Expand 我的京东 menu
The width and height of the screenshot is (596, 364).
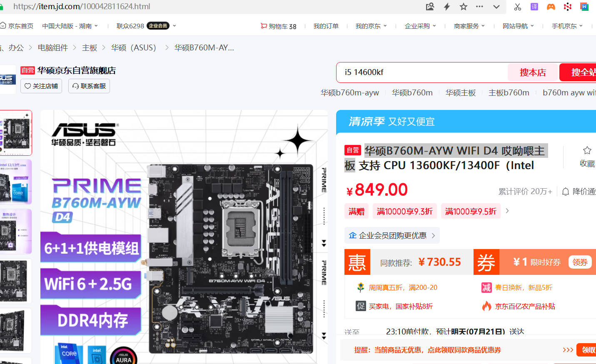371,26
